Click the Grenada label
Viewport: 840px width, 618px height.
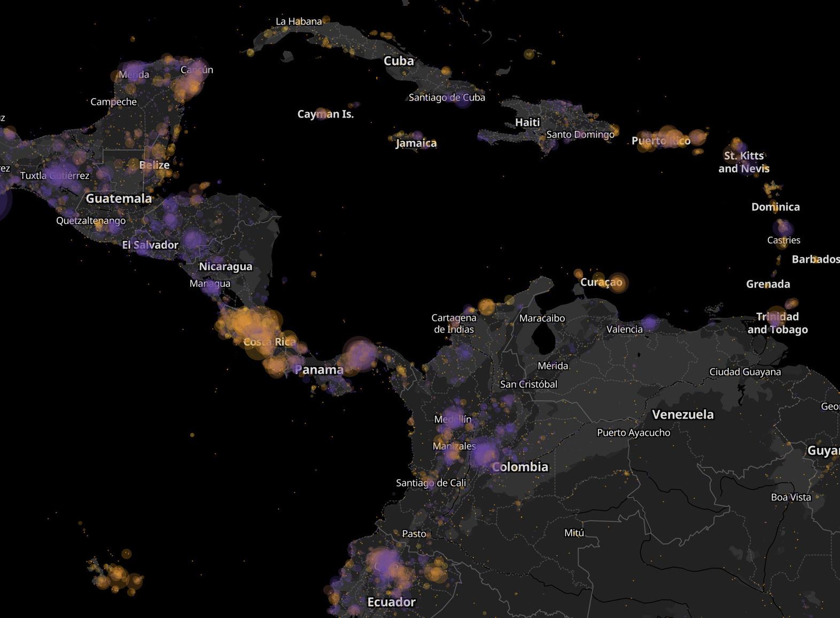click(x=768, y=284)
